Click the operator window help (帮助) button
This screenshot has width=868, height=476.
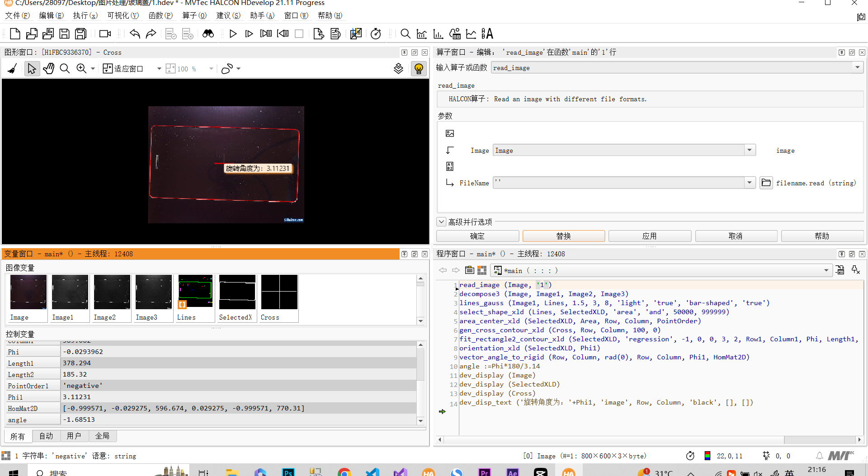[822, 236]
